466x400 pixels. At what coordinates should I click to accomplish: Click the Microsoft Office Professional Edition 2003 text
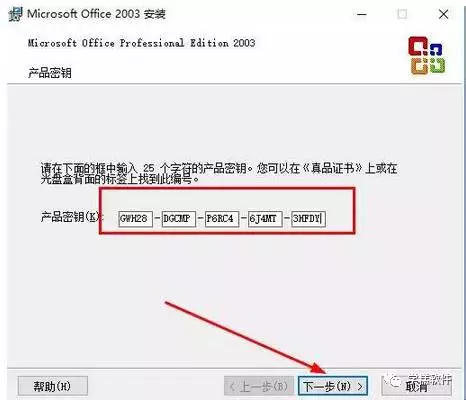[142, 43]
